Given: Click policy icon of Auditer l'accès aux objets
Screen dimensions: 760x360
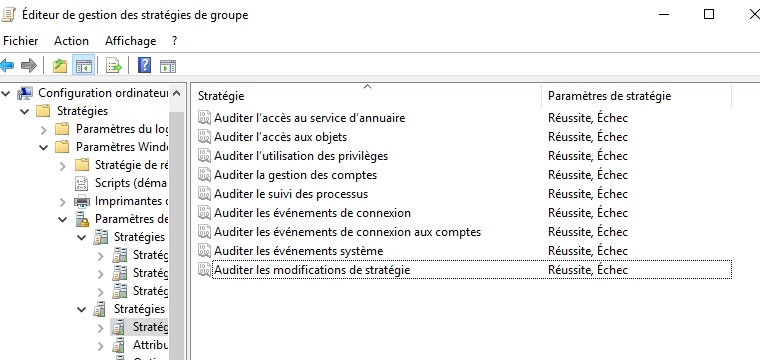Looking at the screenshot, I should click(x=205, y=137).
